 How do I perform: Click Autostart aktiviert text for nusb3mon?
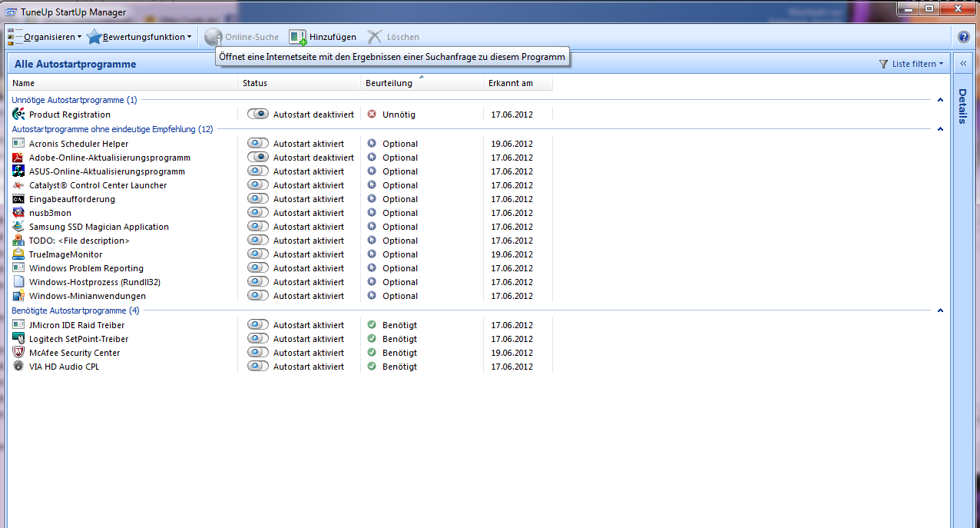(x=309, y=213)
